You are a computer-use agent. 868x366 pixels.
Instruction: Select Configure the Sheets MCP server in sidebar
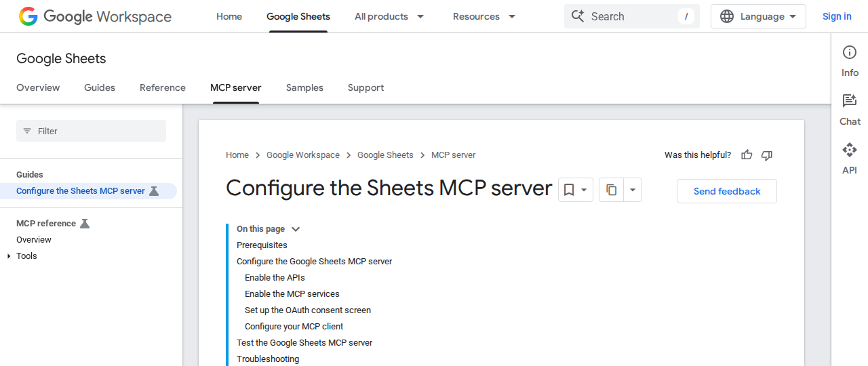click(x=81, y=191)
